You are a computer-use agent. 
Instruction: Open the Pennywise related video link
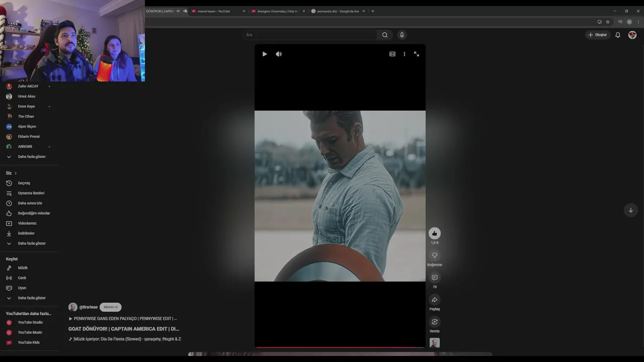point(123,319)
